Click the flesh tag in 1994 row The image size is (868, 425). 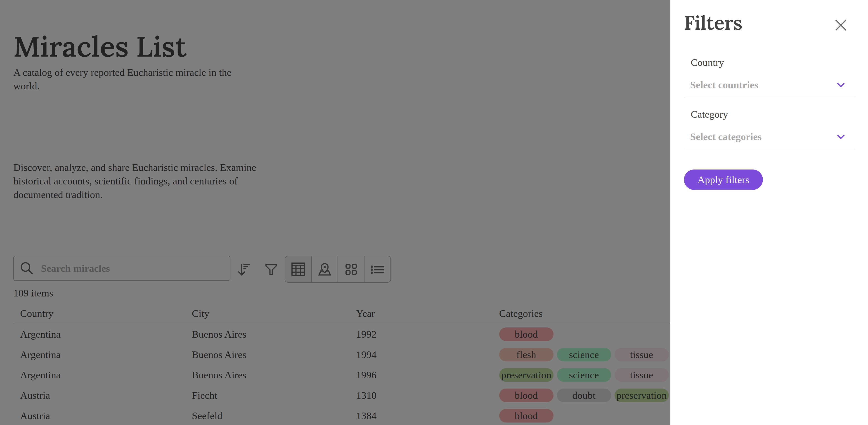tap(526, 354)
